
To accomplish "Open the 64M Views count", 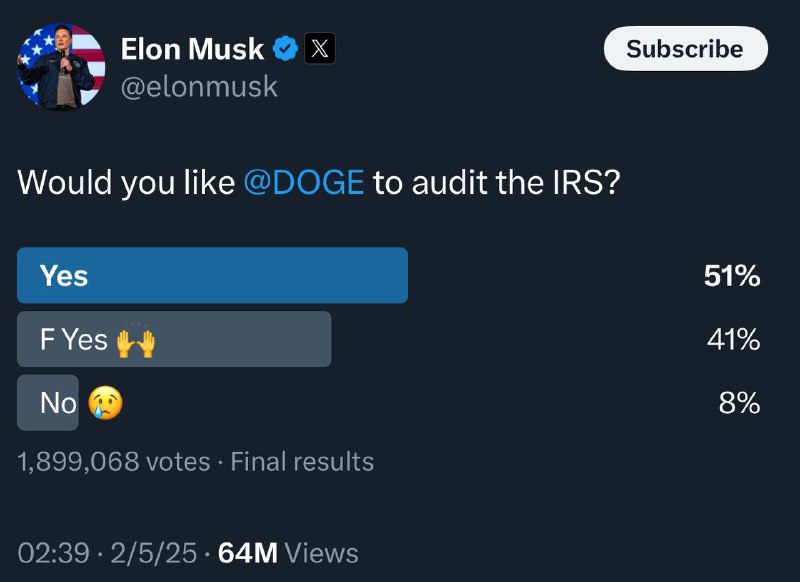I will (288, 553).
